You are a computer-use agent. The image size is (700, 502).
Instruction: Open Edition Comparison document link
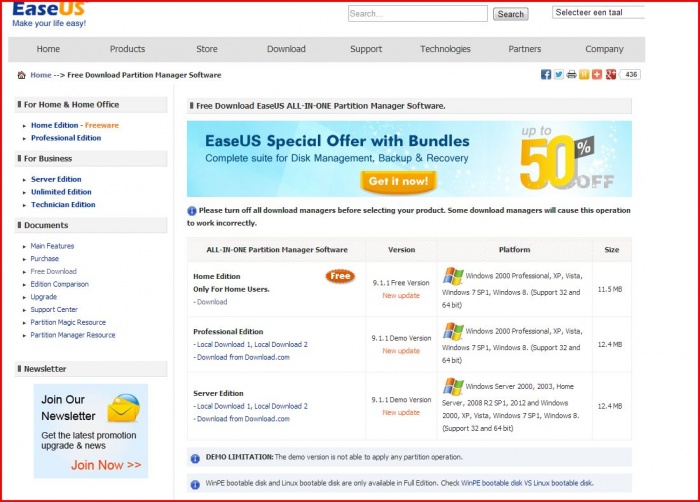click(x=59, y=284)
